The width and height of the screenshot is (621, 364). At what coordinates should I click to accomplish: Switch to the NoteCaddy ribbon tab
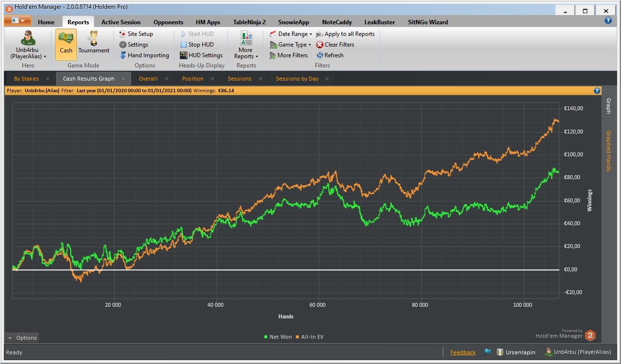337,22
